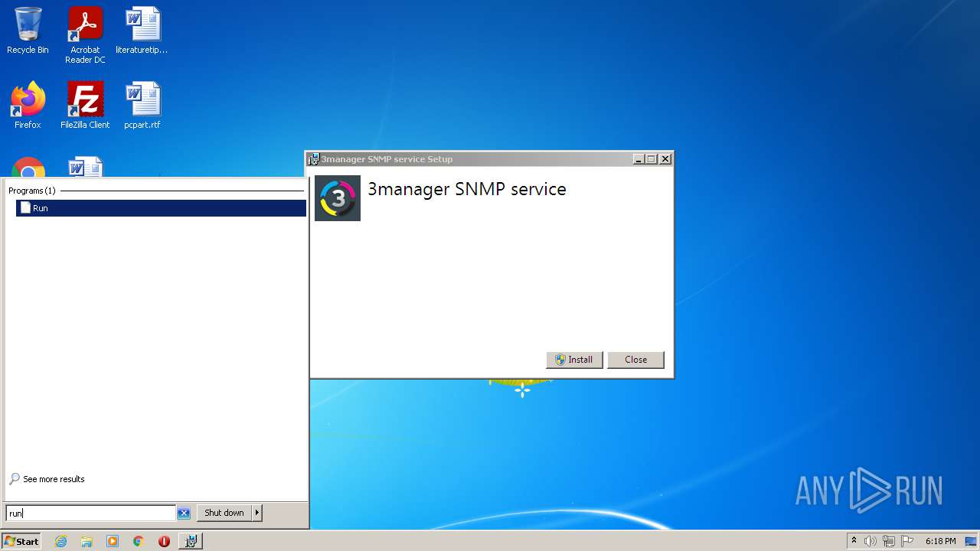The height and width of the screenshot is (551, 980).
Task: Minimize the 3manager setup window
Action: click(639, 159)
